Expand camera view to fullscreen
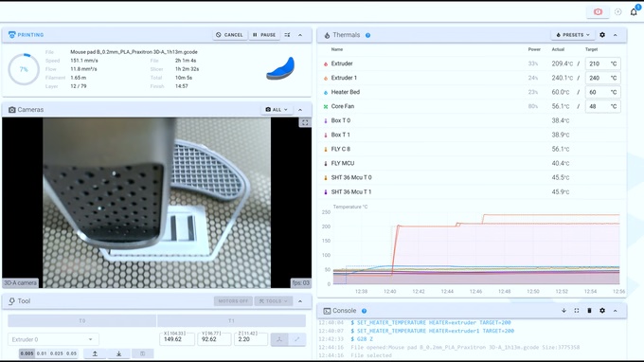Image resolution: width=644 pixels, height=362 pixels. coord(305,122)
